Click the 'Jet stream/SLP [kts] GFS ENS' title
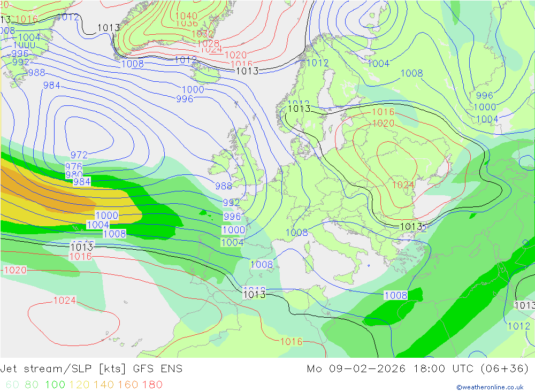535x392 pixels. click(91, 369)
